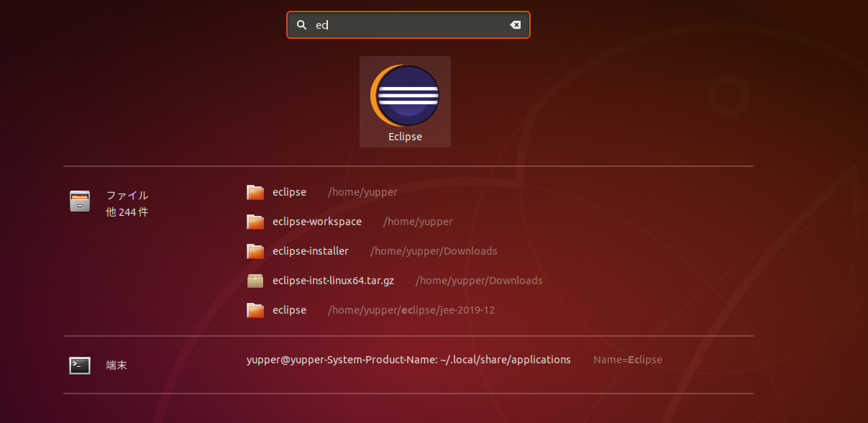Select the "eclipse-inst-linux64.tar.gz" result

pos(333,281)
